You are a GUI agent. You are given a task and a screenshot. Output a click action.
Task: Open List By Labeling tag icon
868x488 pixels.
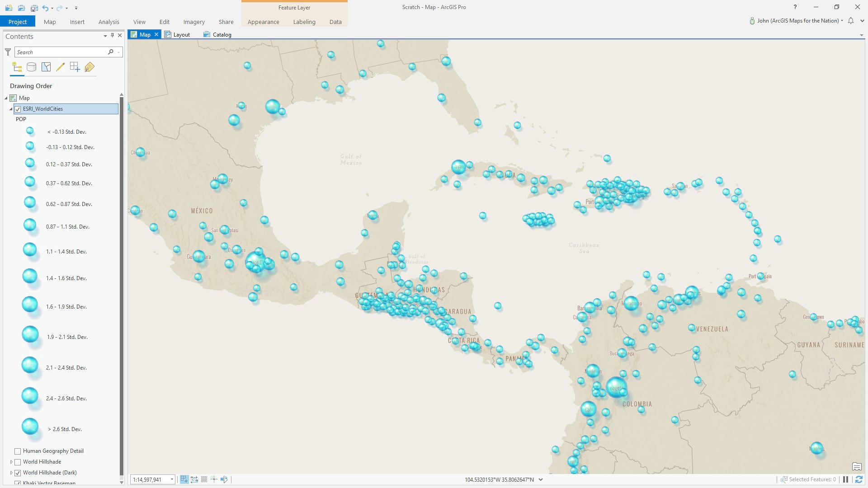tap(90, 67)
